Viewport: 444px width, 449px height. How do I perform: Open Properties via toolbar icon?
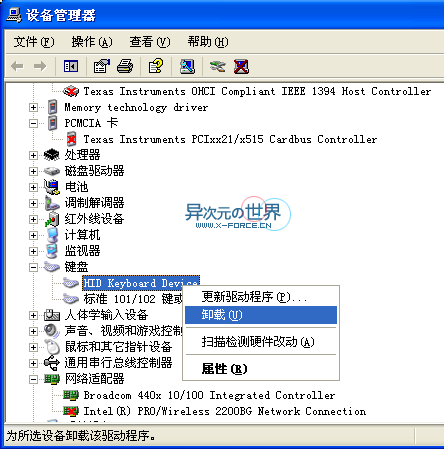coord(102,66)
